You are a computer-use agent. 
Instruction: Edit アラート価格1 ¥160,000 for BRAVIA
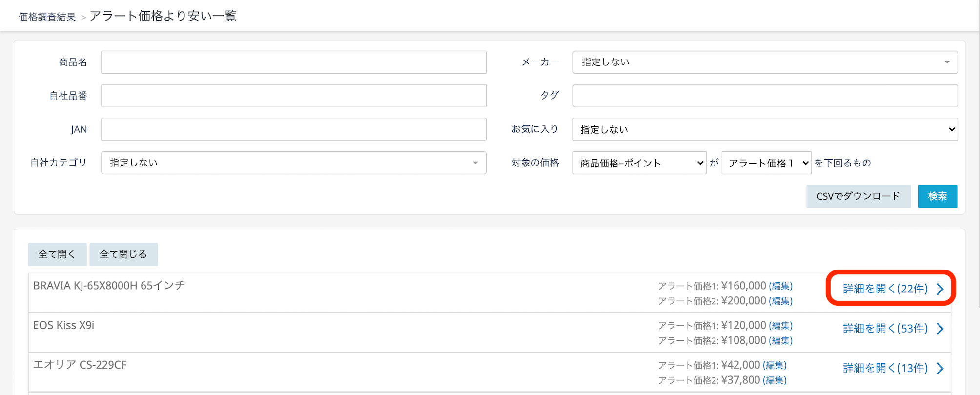780,286
